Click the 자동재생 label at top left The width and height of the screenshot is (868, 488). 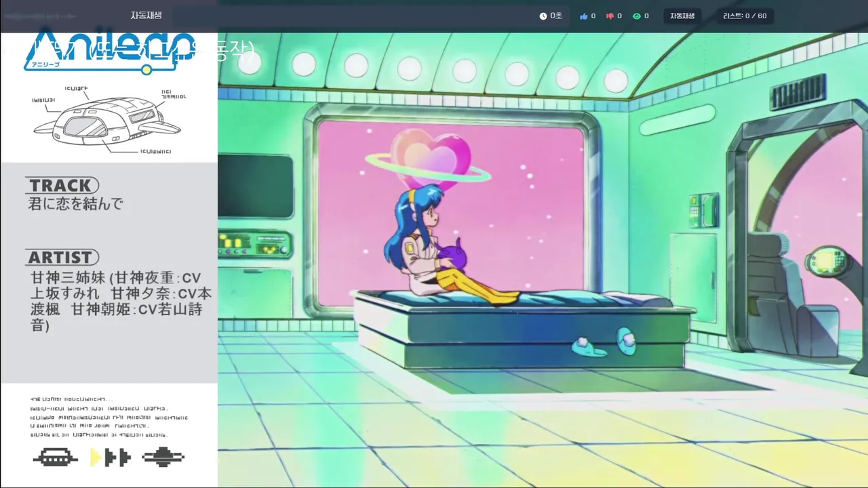click(x=146, y=16)
